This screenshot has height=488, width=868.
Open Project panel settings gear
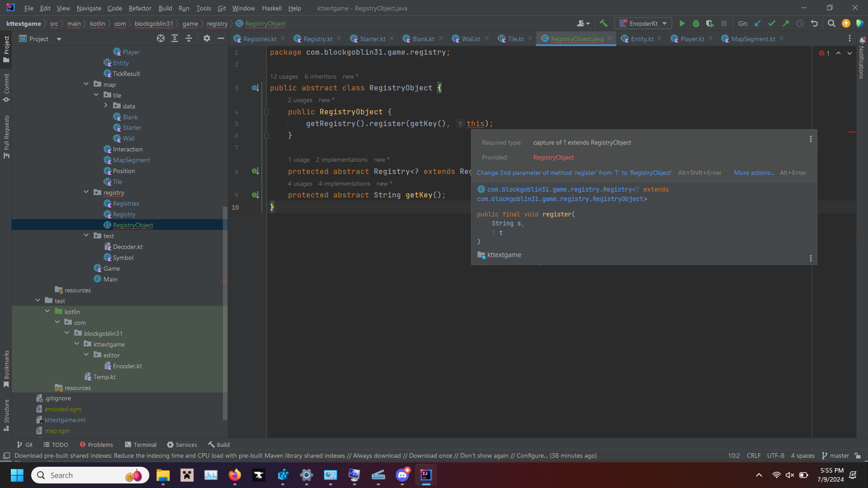(207, 39)
